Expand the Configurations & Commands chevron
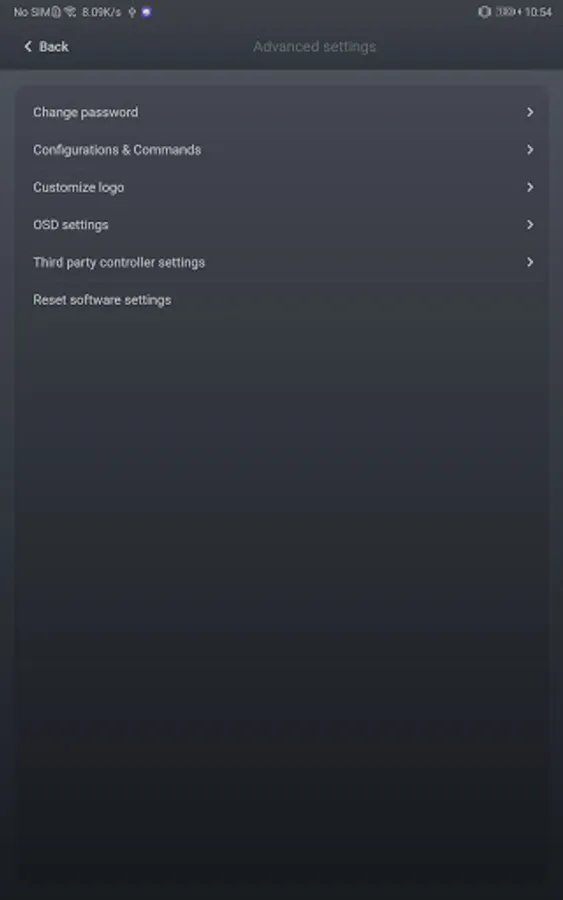Image resolution: width=563 pixels, height=900 pixels. pyautogui.click(x=530, y=150)
